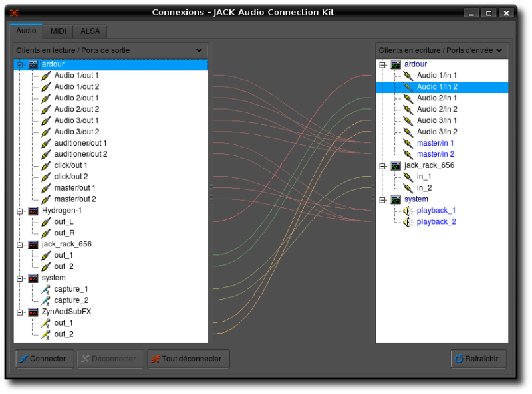This screenshot has width=532, height=394.
Task: Select jack_rack out_1 output port
Action: 63,255
